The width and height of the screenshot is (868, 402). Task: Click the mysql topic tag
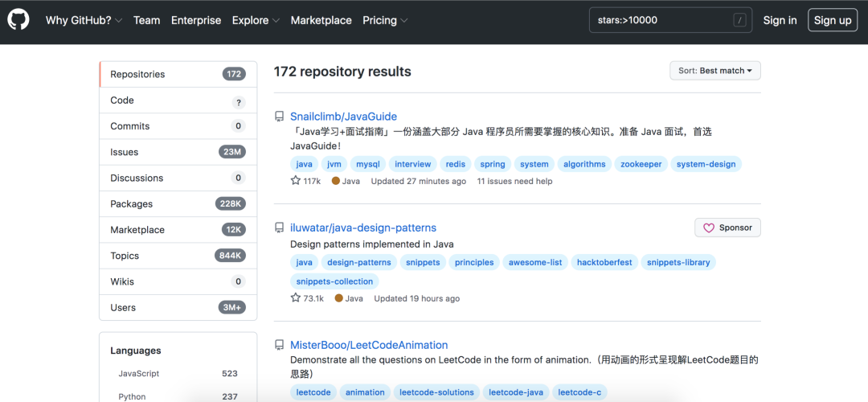click(367, 164)
